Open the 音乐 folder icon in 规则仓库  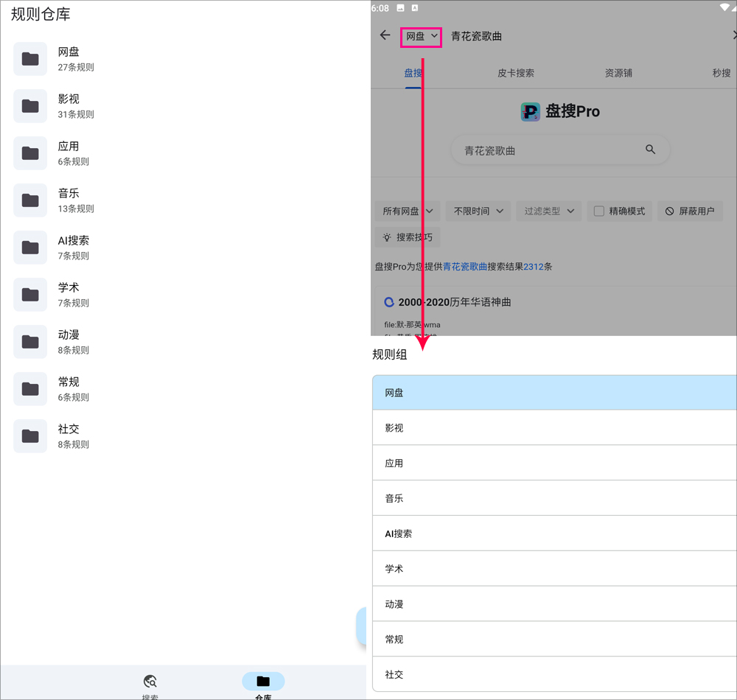tap(30, 200)
